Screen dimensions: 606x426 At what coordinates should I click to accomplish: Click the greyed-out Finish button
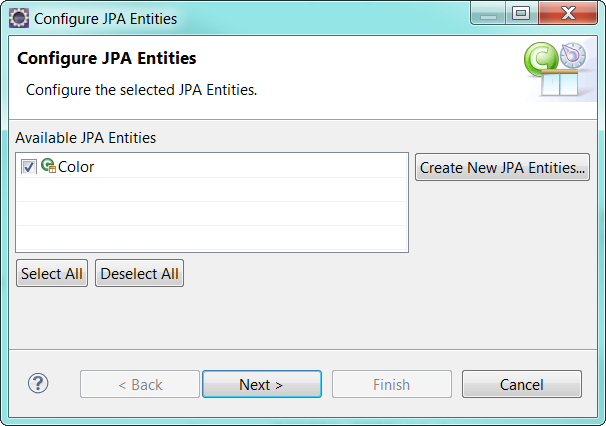(x=391, y=385)
